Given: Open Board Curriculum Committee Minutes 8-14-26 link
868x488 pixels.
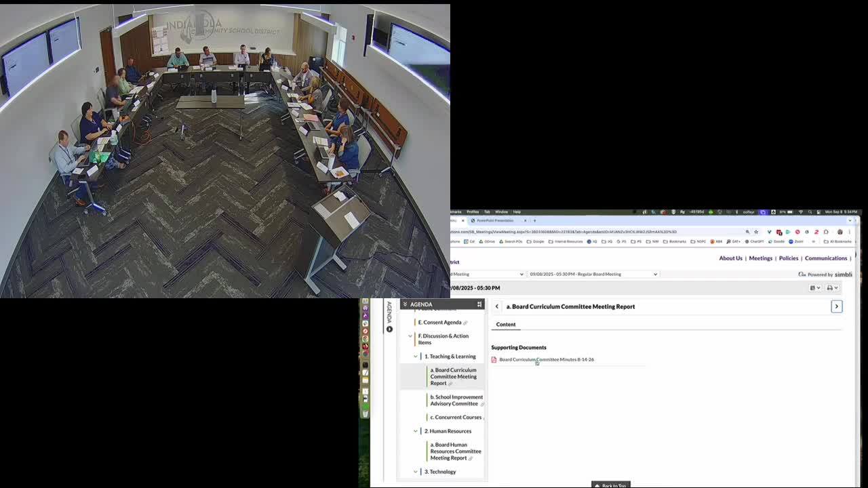Looking at the screenshot, I should (547, 360).
